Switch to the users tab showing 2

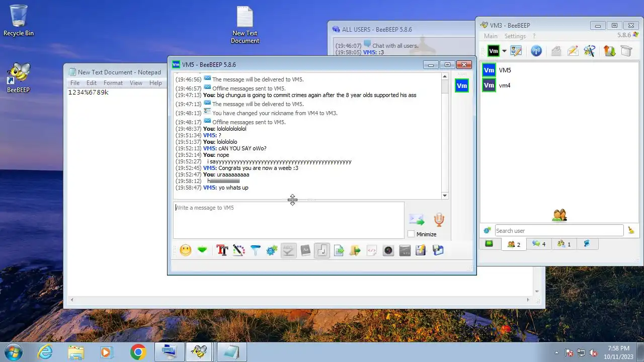pos(514,244)
